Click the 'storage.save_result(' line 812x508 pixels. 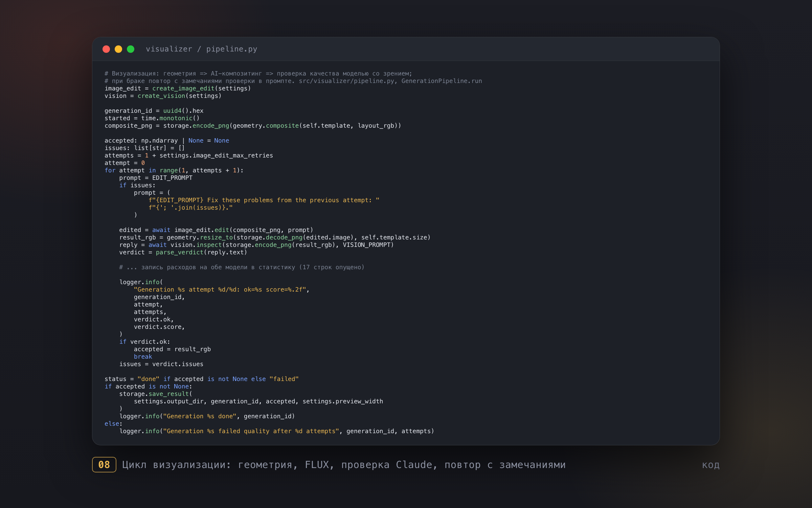[156, 394]
